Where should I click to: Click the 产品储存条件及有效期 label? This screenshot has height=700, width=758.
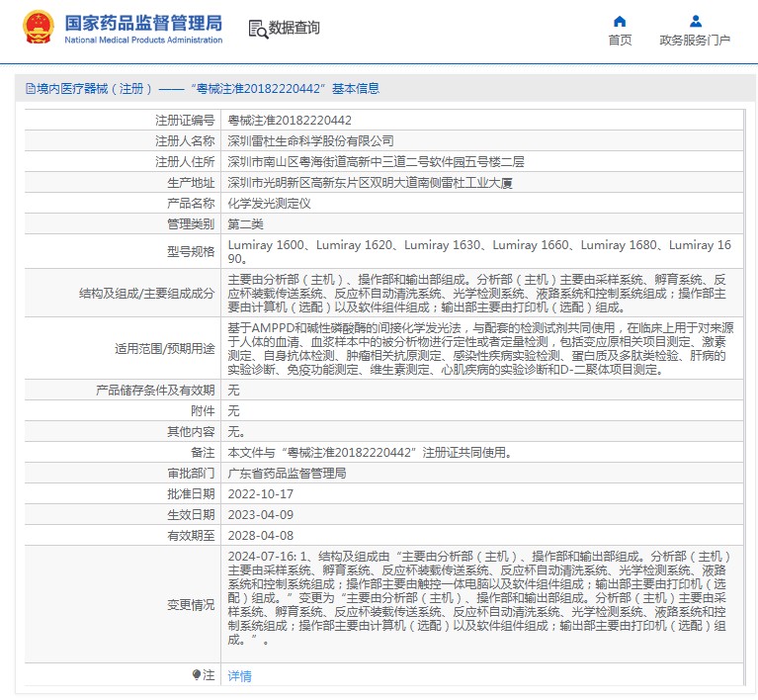[155, 391]
